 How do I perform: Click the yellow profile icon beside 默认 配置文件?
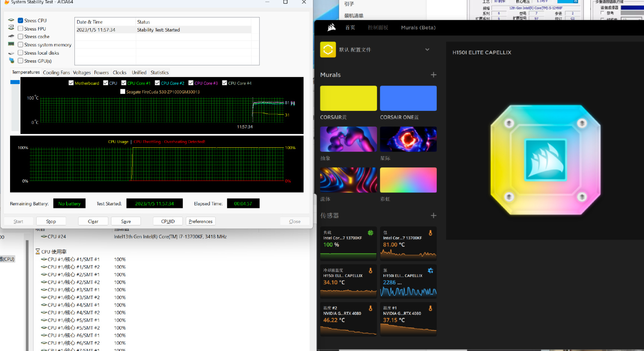tap(328, 50)
